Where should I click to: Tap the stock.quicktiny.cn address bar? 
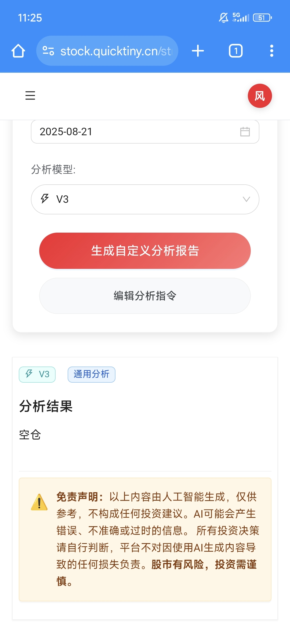click(107, 51)
